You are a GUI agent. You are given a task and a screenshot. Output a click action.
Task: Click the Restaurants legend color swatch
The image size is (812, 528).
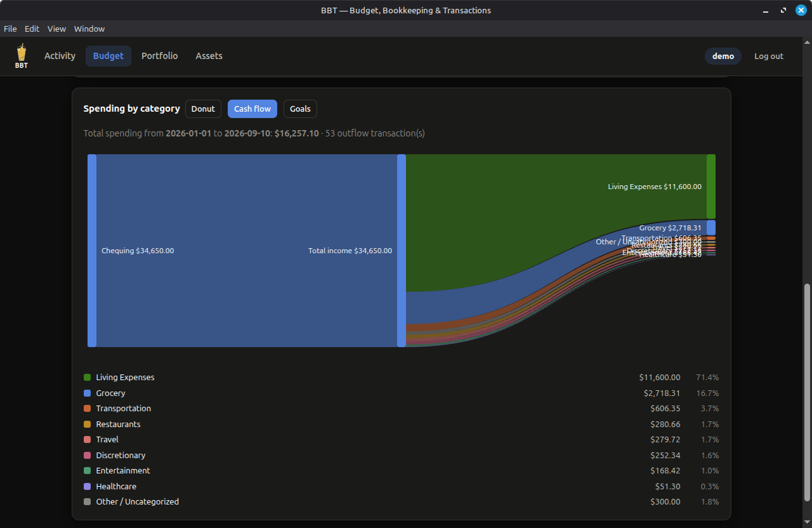88,424
